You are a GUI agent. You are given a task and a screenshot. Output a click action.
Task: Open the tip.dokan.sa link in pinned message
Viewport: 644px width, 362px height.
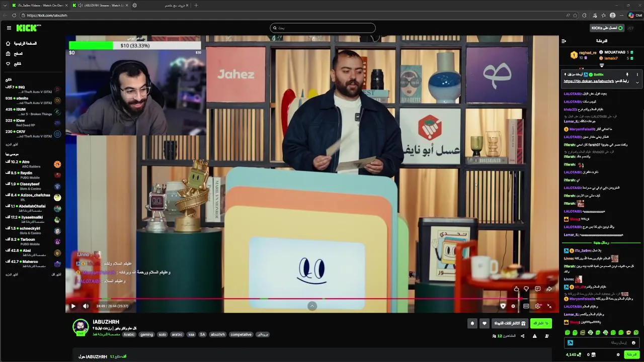(589, 81)
